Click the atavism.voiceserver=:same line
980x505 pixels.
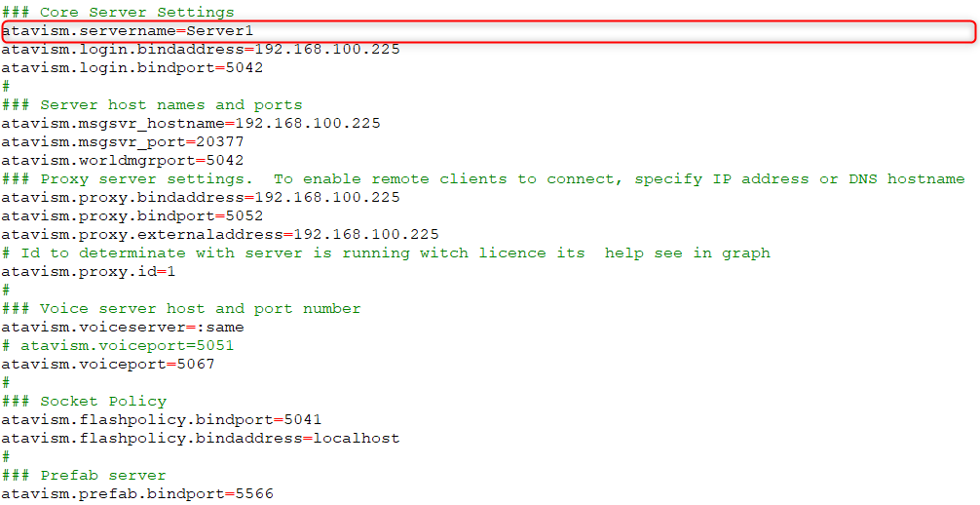[x=122, y=328]
